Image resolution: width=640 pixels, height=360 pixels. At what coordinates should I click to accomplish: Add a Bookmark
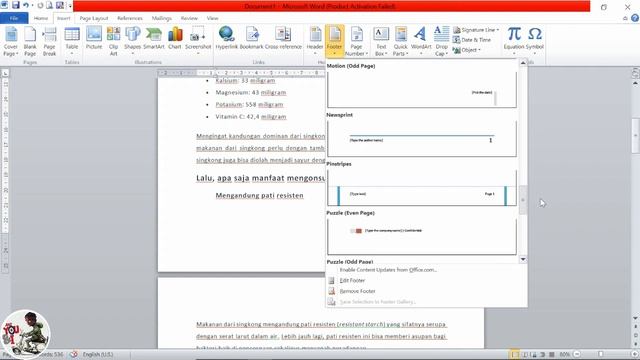(x=251, y=39)
